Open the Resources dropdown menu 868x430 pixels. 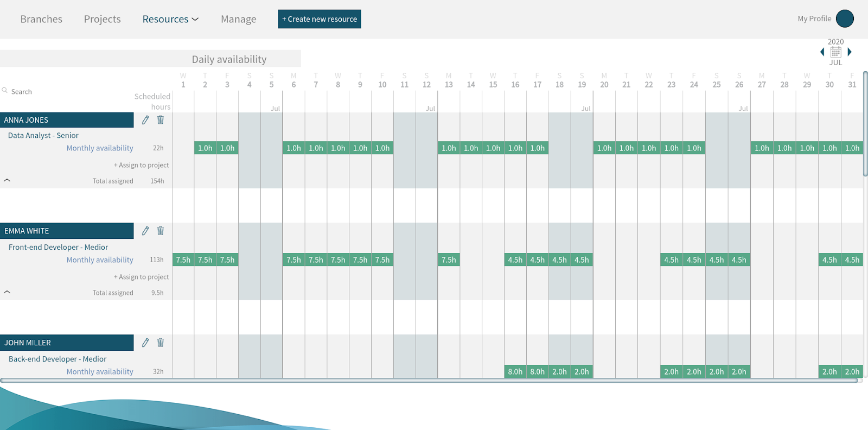click(x=170, y=19)
